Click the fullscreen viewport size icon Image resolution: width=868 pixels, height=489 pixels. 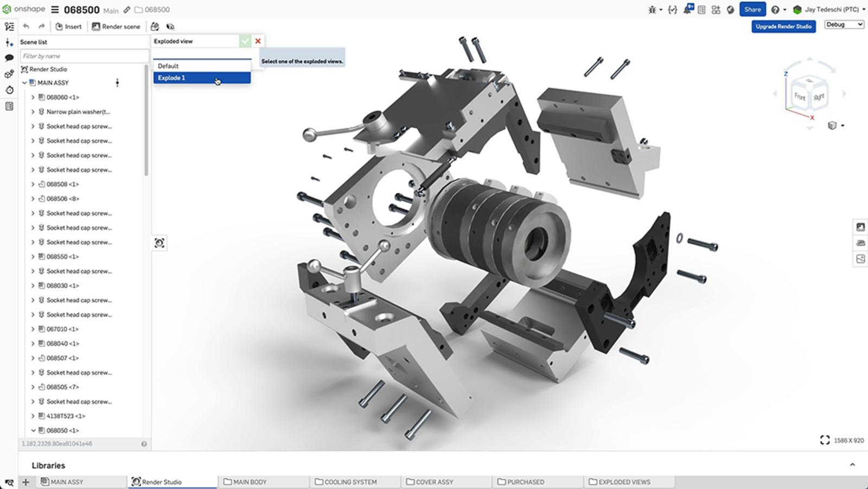[x=825, y=440]
